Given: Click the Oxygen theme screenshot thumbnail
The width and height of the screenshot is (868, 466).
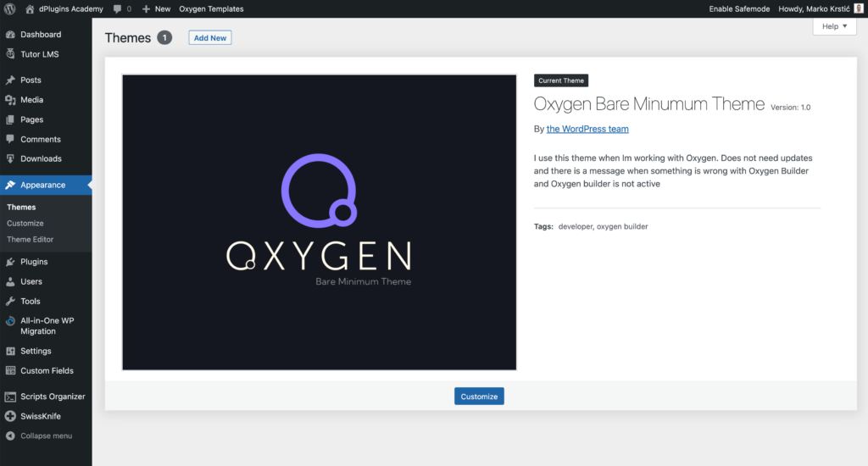Looking at the screenshot, I should tap(320, 223).
